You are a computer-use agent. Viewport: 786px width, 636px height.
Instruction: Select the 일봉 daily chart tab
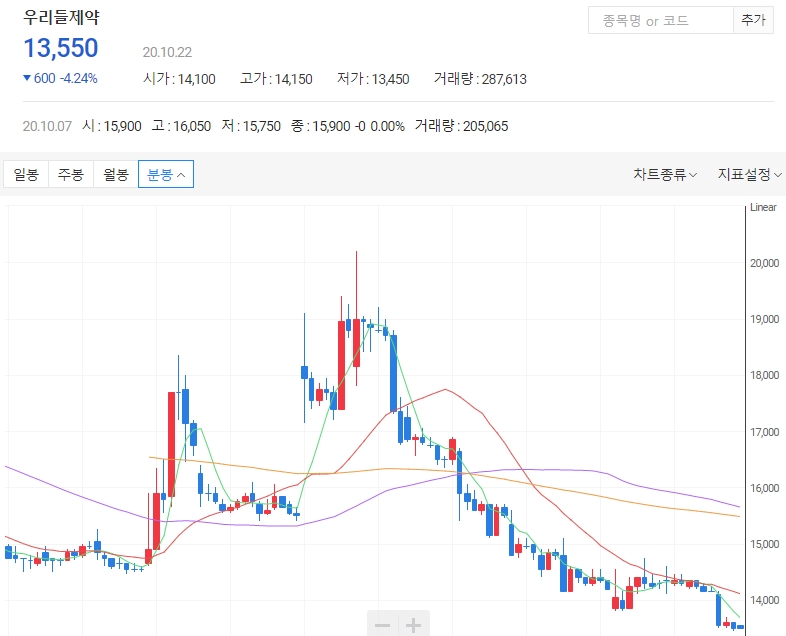pyautogui.click(x=26, y=174)
